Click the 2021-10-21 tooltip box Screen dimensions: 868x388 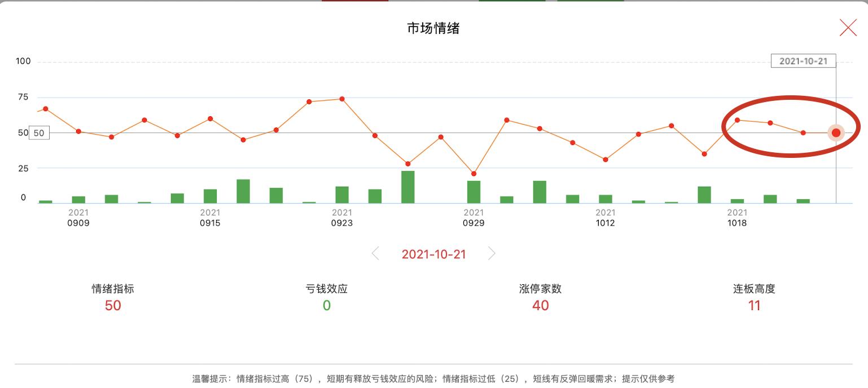[804, 60]
